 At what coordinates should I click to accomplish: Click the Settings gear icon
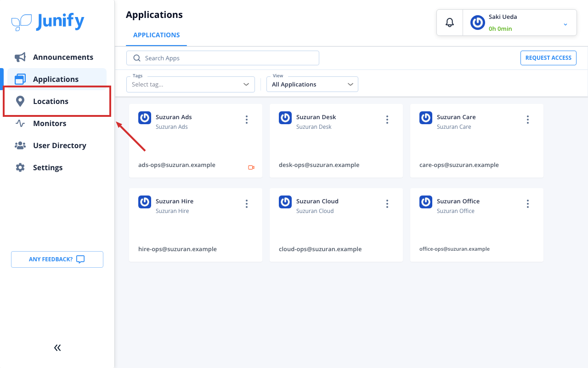(20, 167)
